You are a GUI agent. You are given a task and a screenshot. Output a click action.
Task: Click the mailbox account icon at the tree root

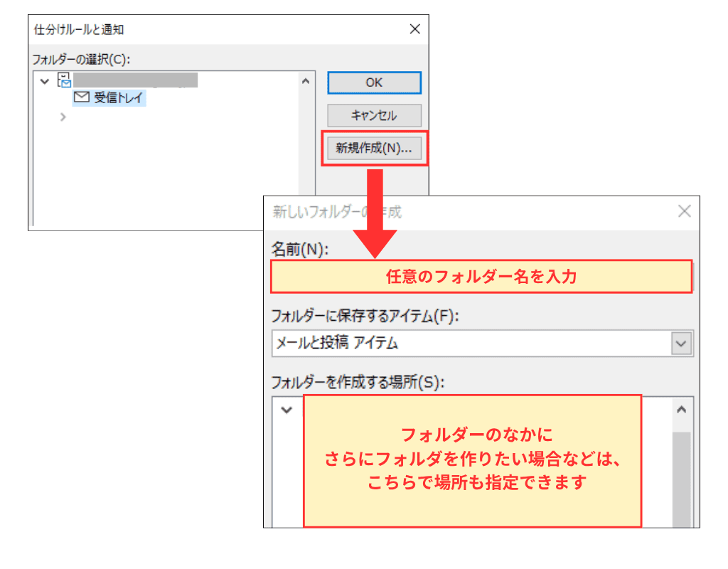[x=65, y=80]
